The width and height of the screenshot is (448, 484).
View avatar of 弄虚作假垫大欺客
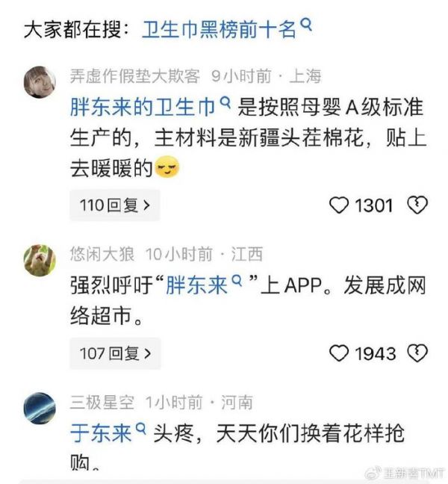(x=40, y=82)
